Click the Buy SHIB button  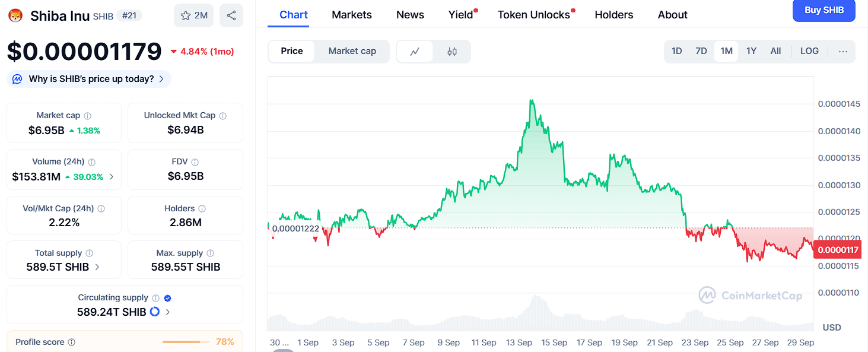coord(824,10)
